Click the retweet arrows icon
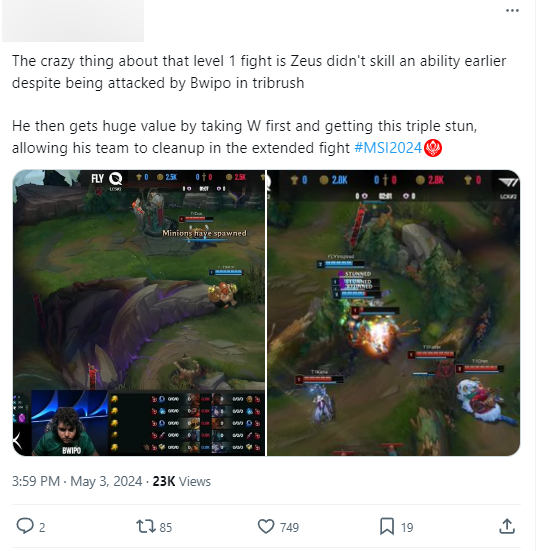This screenshot has width=538, height=551. click(x=145, y=527)
